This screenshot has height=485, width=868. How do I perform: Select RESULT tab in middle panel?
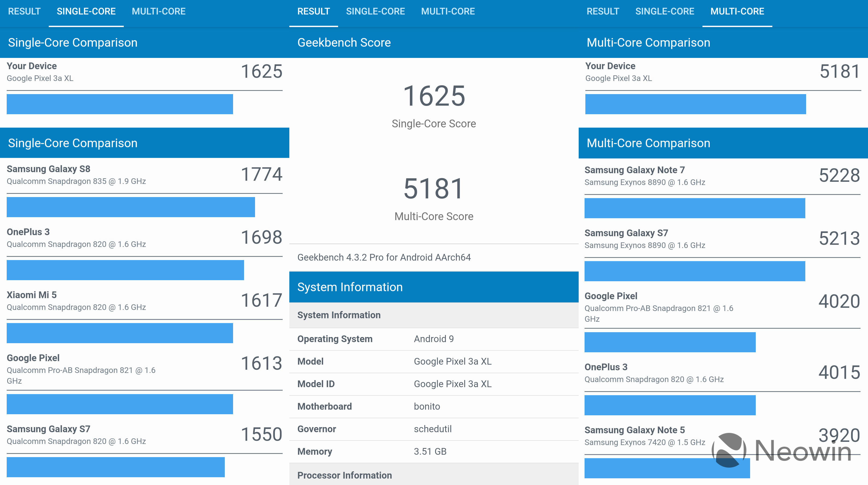[313, 12]
